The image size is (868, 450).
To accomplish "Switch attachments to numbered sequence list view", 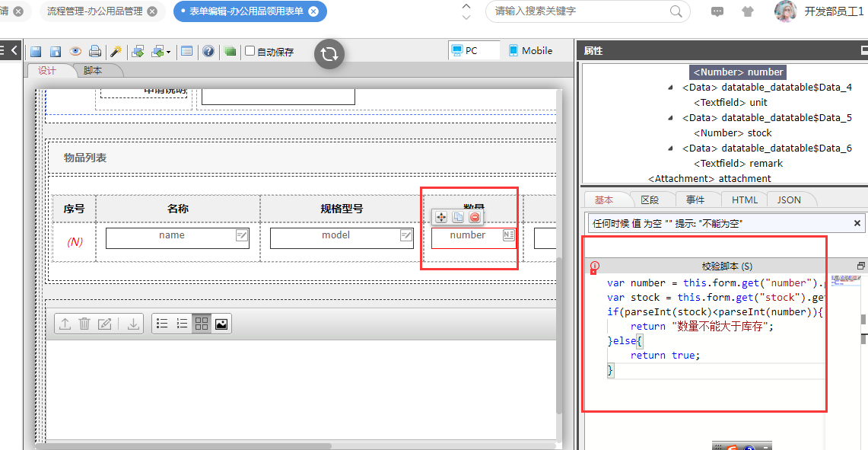I will coord(182,324).
